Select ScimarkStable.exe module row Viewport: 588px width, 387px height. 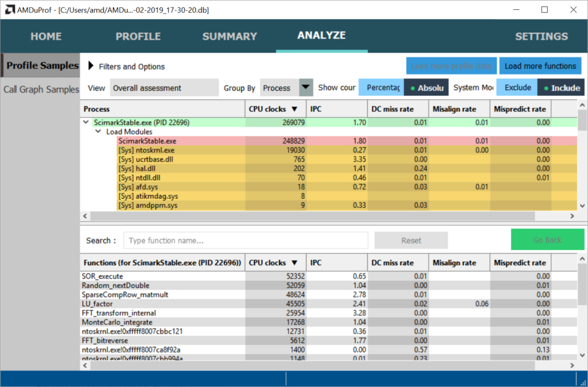click(346, 141)
